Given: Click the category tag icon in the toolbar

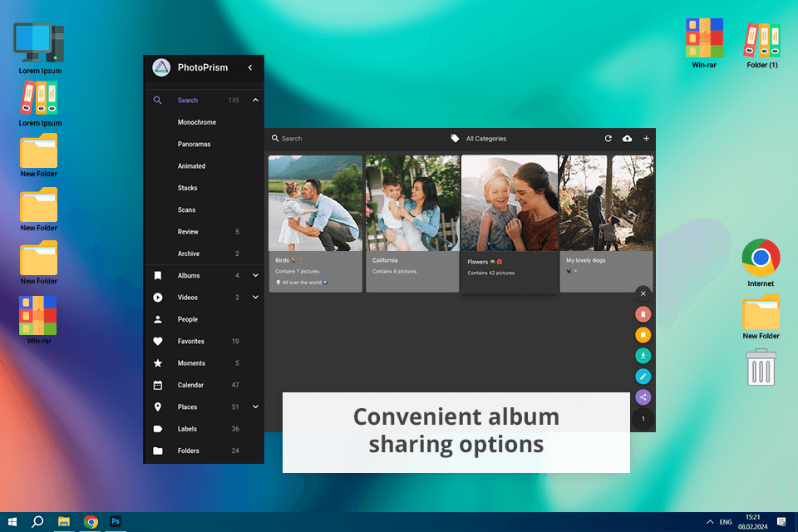Looking at the screenshot, I should [x=455, y=139].
